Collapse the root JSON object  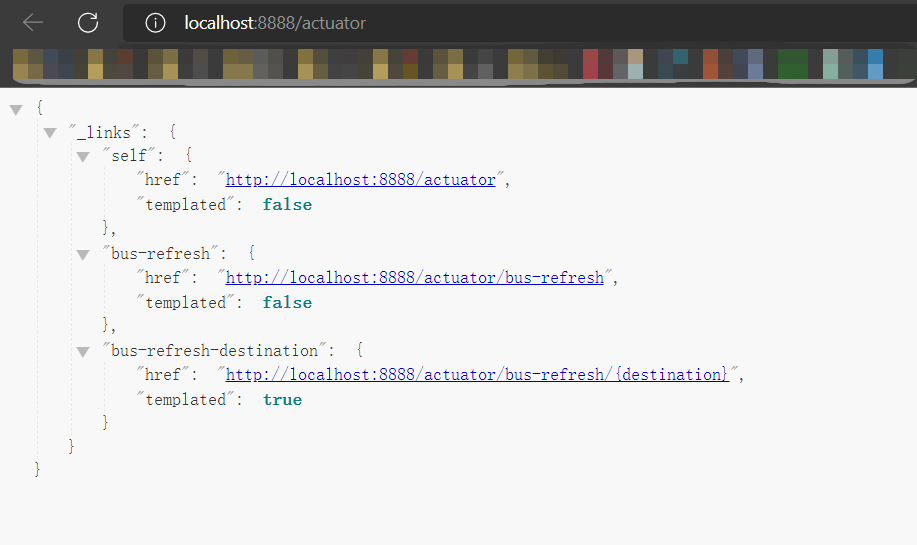click(16, 108)
